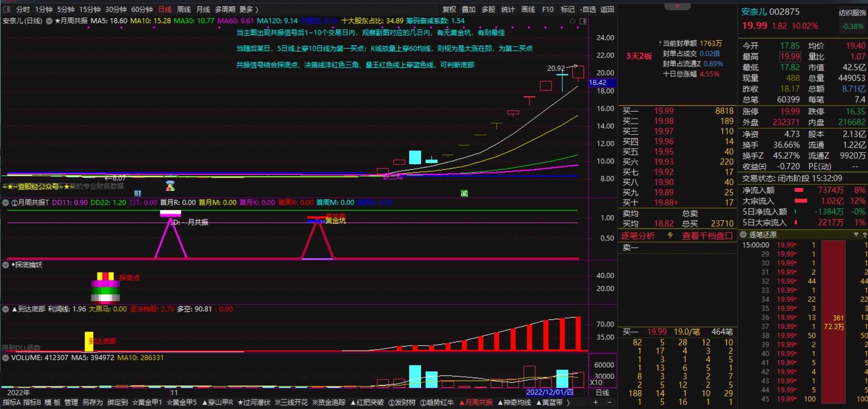Click the filter funnel icon in 逐笔还原
The height and width of the screenshot is (409, 868).
(856, 235)
